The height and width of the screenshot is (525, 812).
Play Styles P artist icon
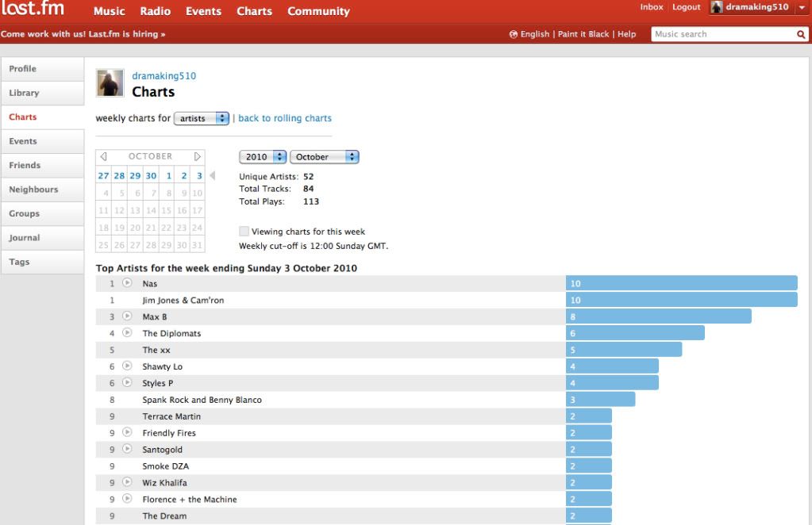127,382
